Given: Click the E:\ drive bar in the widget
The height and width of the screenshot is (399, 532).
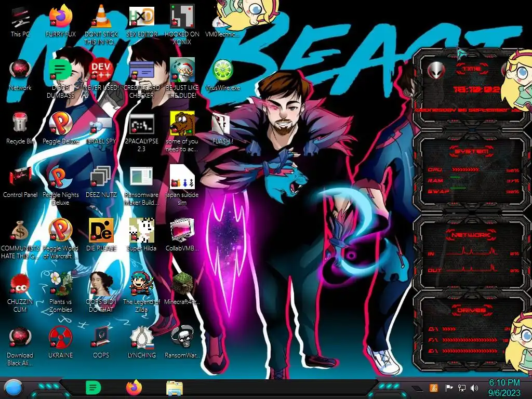Looking at the screenshot, I should tap(470, 351).
